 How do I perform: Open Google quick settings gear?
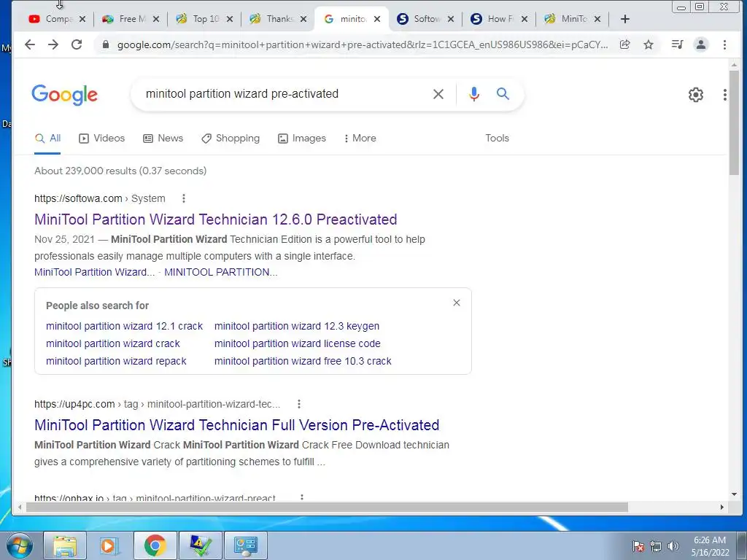click(695, 95)
